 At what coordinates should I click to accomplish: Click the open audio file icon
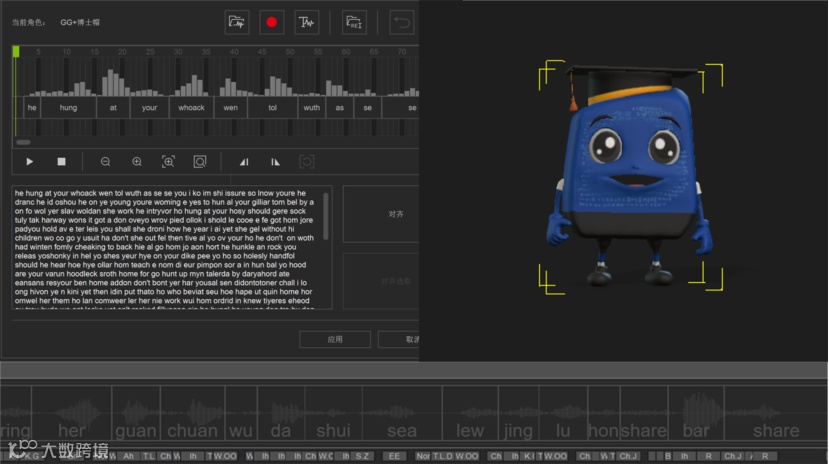click(x=237, y=22)
